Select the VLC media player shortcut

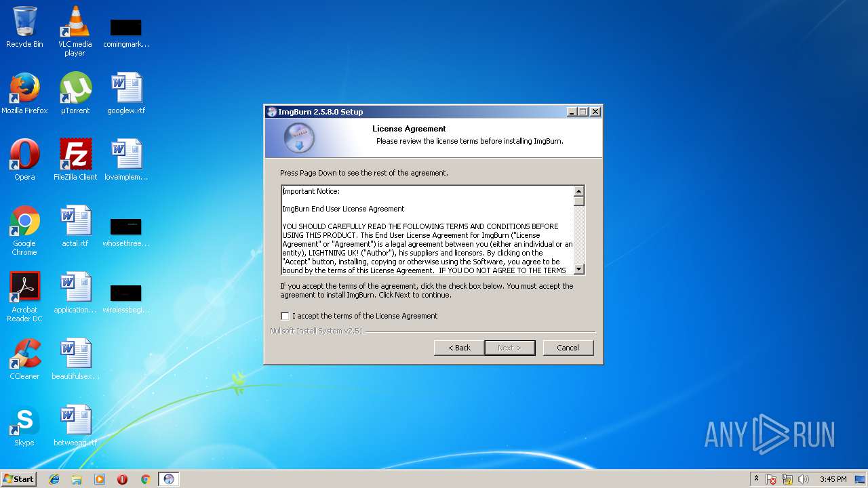[75, 31]
